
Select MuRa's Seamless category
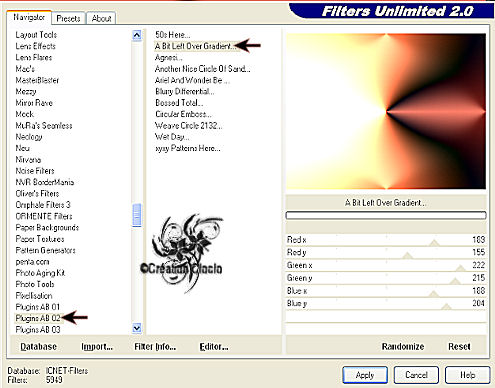coord(44,125)
